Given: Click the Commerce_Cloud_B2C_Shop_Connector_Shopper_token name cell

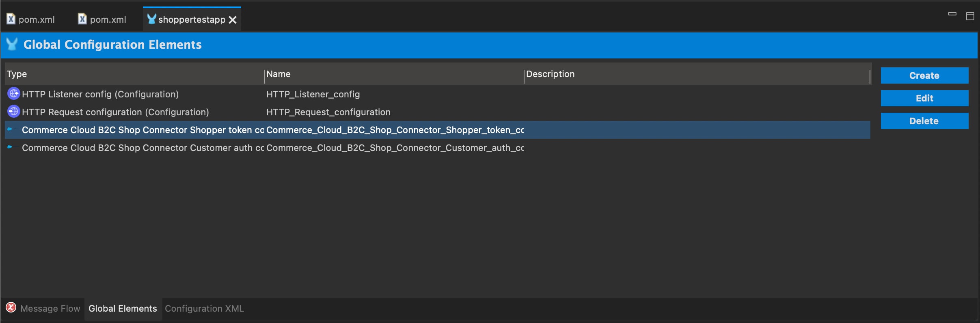Looking at the screenshot, I should tap(395, 130).
